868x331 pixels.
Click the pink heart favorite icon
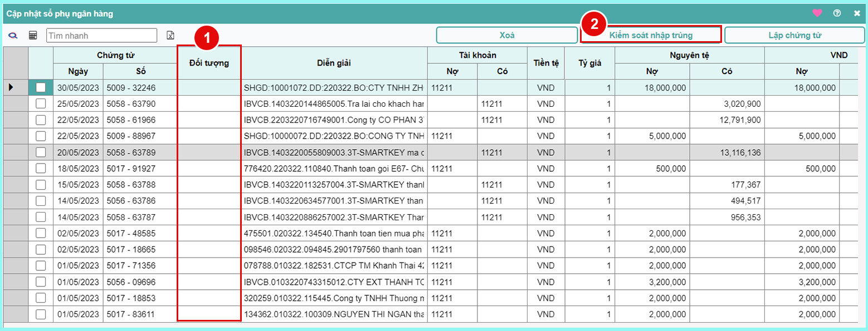tap(817, 13)
